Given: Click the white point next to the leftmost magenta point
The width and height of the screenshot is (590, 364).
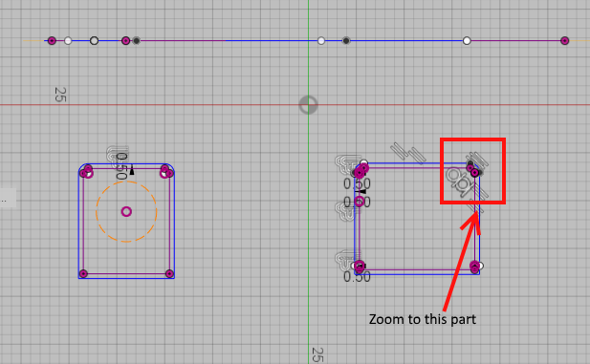Looking at the screenshot, I should point(68,41).
